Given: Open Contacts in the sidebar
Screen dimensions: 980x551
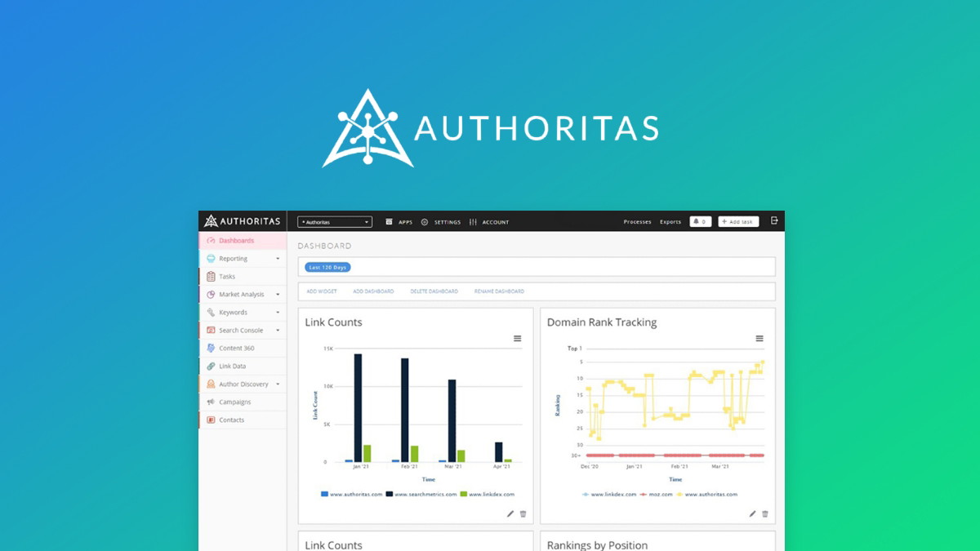Looking at the screenshot, I should tap(243, 420).
